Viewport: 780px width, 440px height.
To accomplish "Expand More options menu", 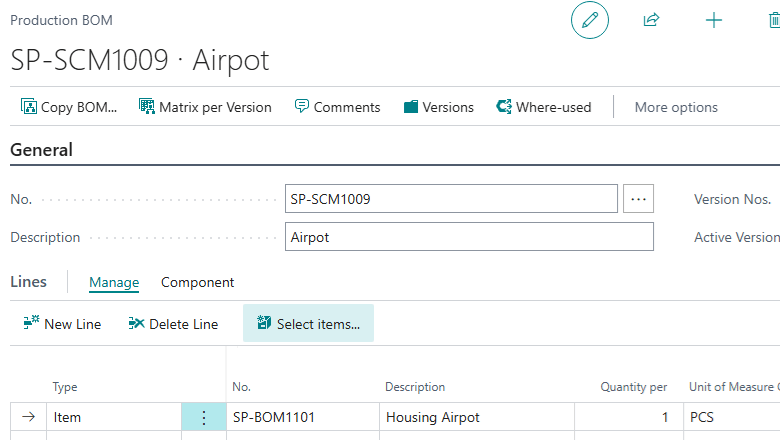I will tap(676, 107).
